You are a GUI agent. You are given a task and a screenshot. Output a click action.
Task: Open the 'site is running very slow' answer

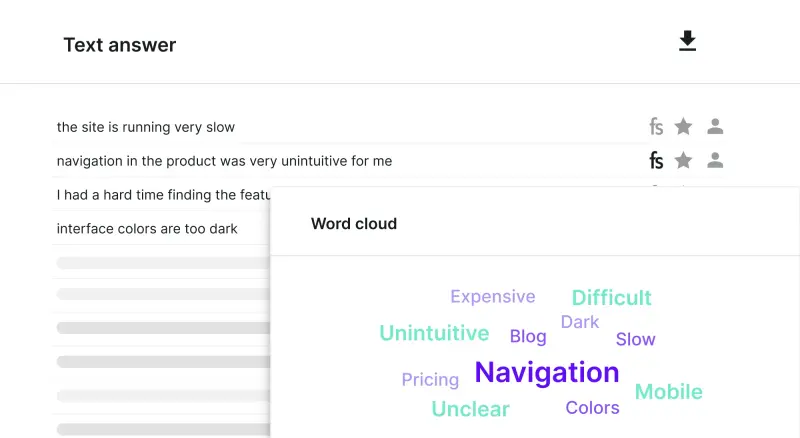click(145, 127)
